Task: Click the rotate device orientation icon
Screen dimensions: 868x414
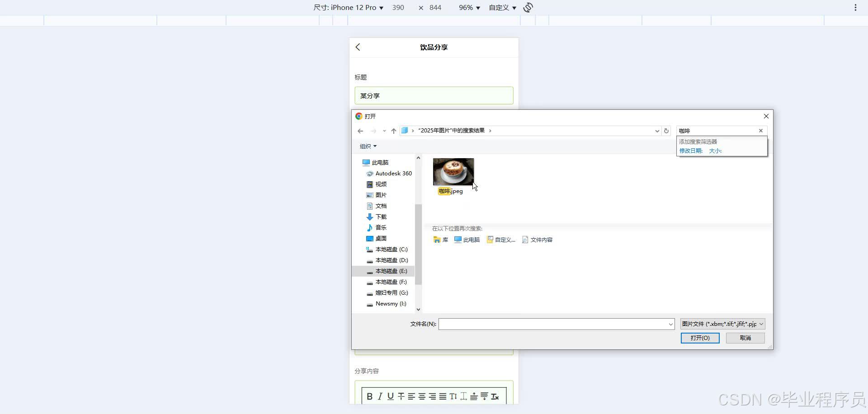Action: coord(528,7)
